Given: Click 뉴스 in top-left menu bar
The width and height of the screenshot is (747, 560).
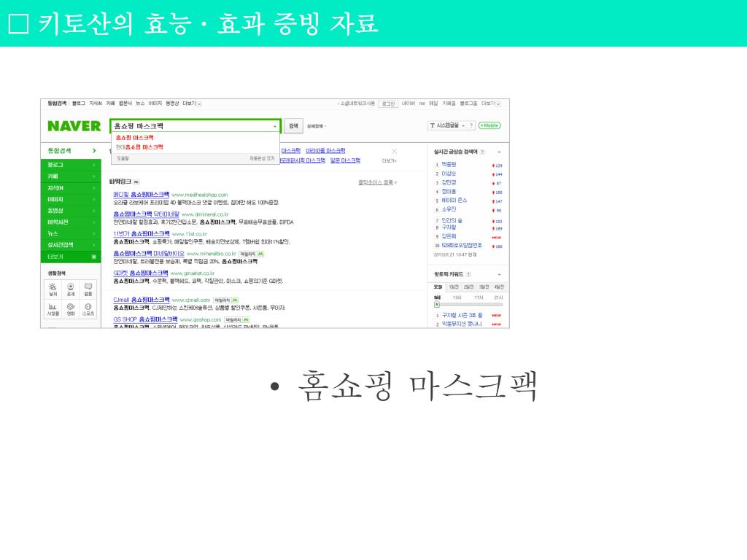Looking at the screenshot, I should (140, 104).
